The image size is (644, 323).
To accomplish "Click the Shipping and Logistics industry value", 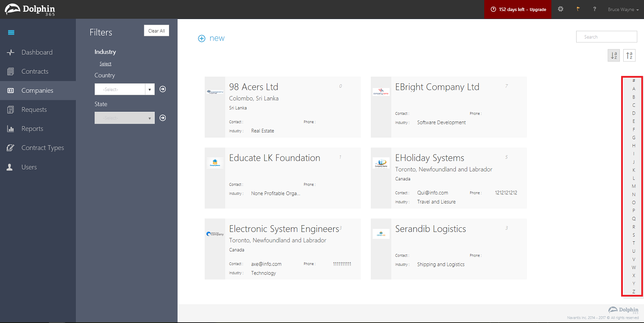I will click(x=441, y=265).
